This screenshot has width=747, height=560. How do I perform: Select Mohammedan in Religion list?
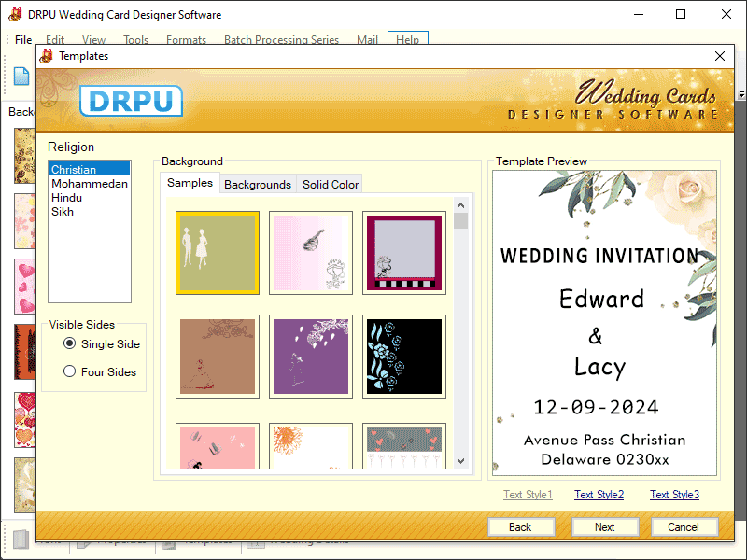coord(89,183)
